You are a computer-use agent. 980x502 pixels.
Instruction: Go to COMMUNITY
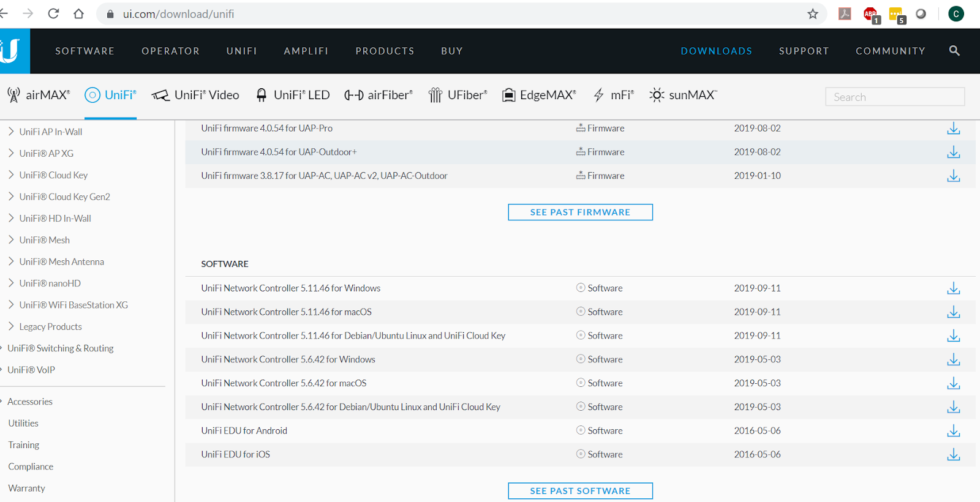pos(890,51)
